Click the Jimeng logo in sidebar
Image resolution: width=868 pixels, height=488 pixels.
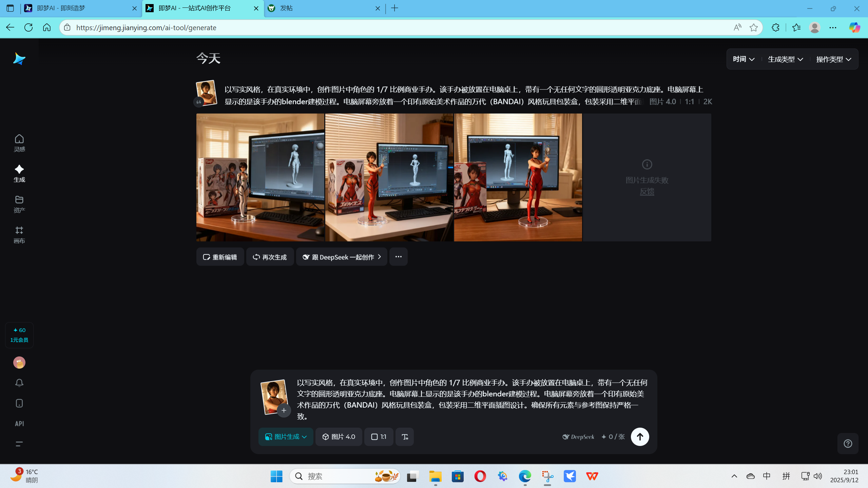pyautogui.click(x=19, y=59)
